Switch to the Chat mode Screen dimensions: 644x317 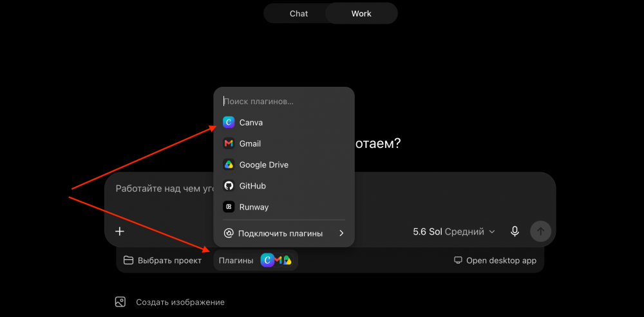pos(299,14)
